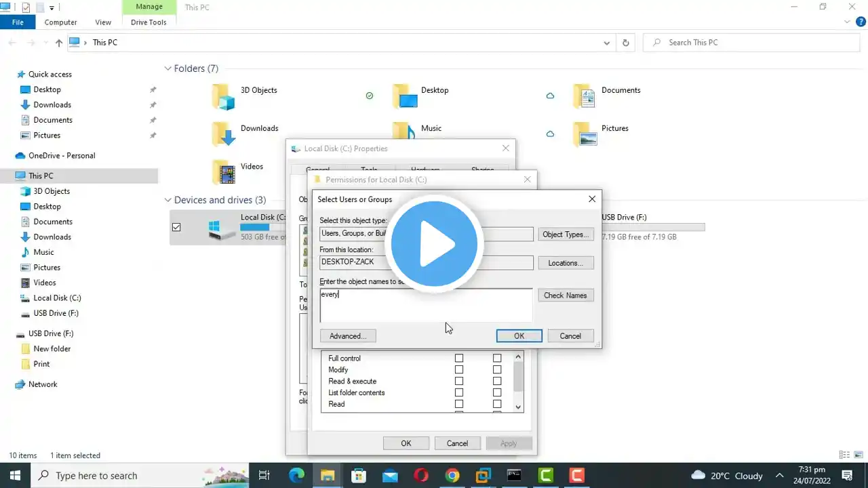Open the Drive Tools ribbon tab
Image resolution: width=868 pixels, height=488 pixels.
tap(149, 22)
